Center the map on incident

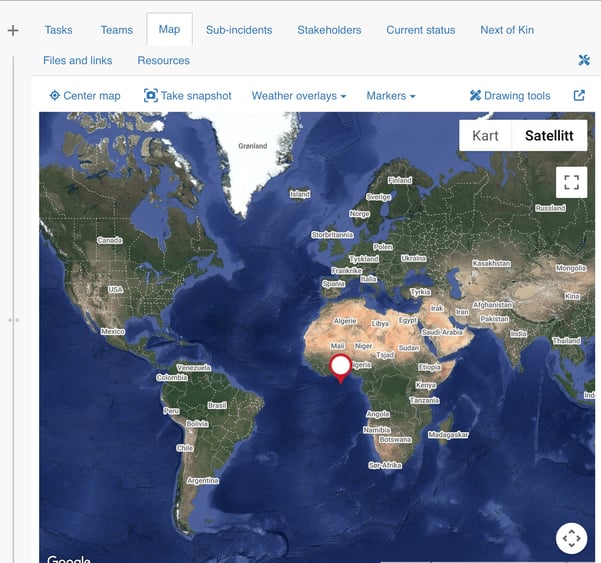point(85,96)
